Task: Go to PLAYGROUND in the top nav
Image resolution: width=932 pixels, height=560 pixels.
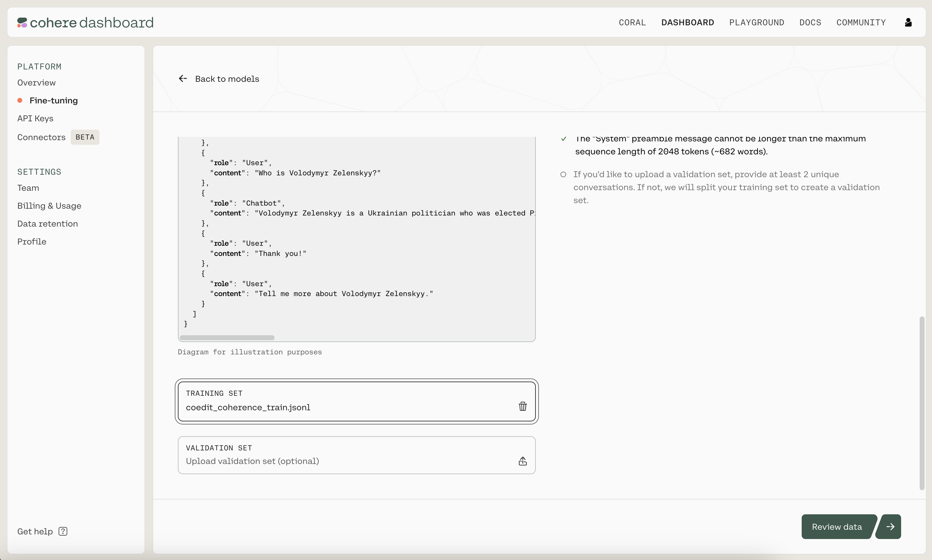Action: [757, 23]
